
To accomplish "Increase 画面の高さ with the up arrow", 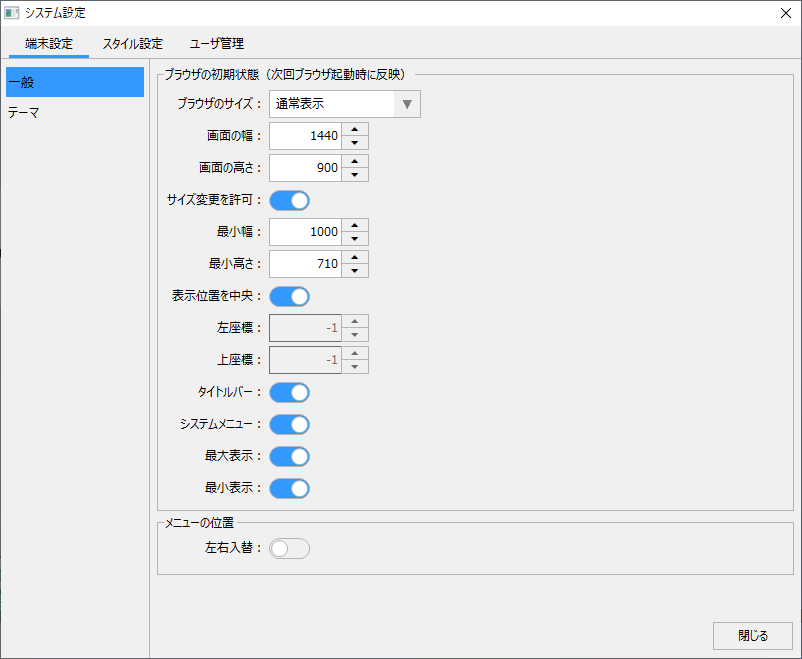I will 355,161.
